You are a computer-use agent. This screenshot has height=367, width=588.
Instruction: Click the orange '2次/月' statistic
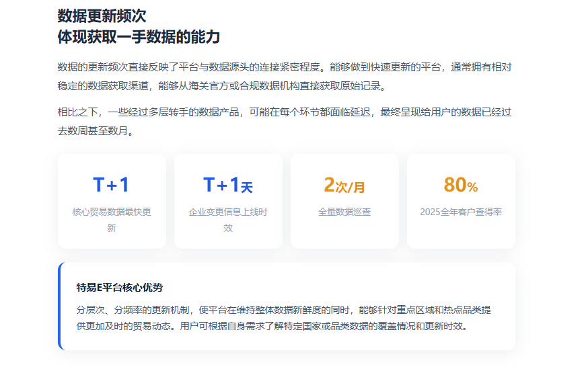[344, 185]
